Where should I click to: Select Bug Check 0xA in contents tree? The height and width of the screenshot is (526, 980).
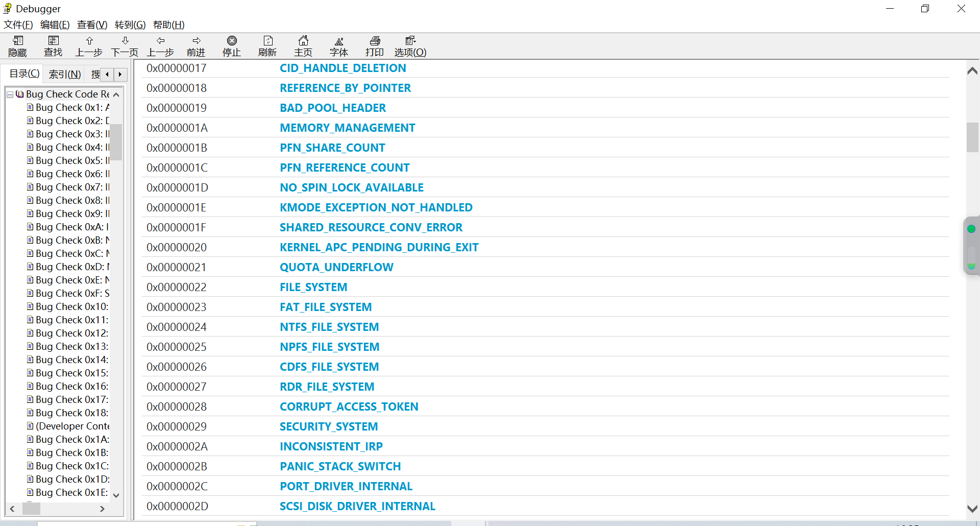(71, 227)
